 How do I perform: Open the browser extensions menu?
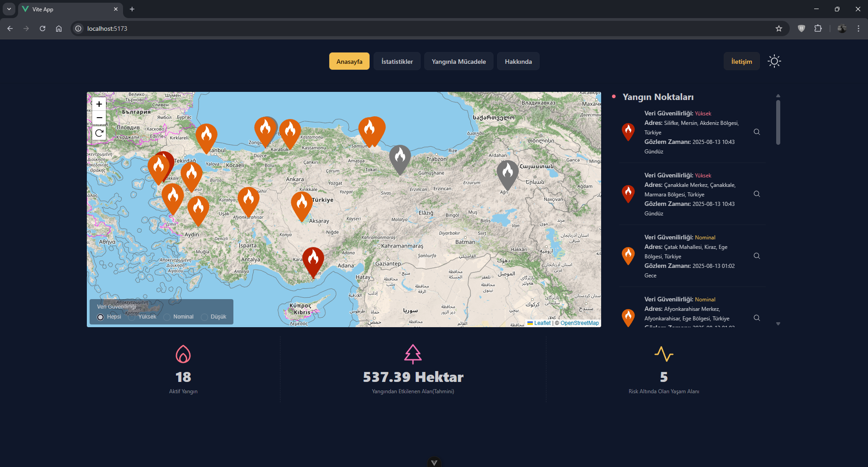pos(818,29)
